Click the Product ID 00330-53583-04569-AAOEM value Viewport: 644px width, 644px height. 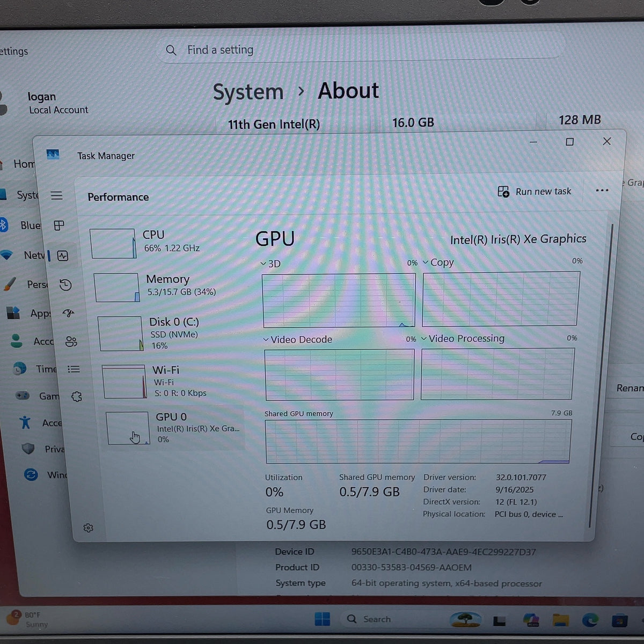411,567
